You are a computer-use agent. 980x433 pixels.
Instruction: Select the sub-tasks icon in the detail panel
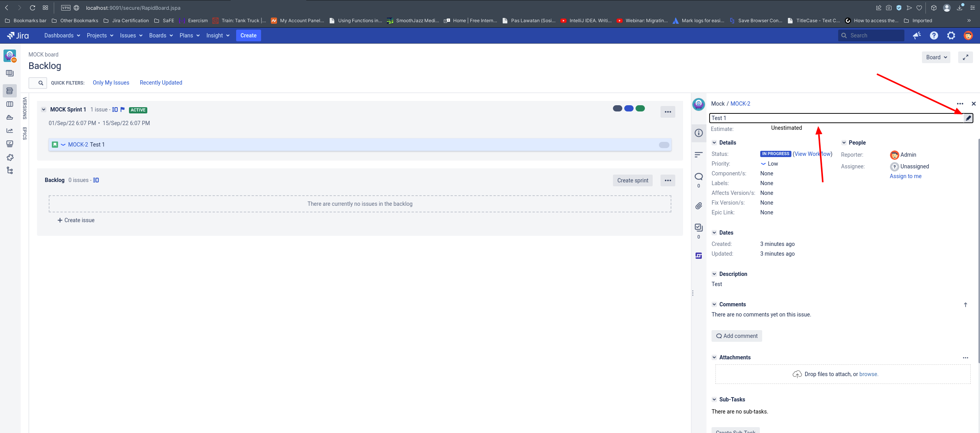pyautogui.click(x=698, y=227)
